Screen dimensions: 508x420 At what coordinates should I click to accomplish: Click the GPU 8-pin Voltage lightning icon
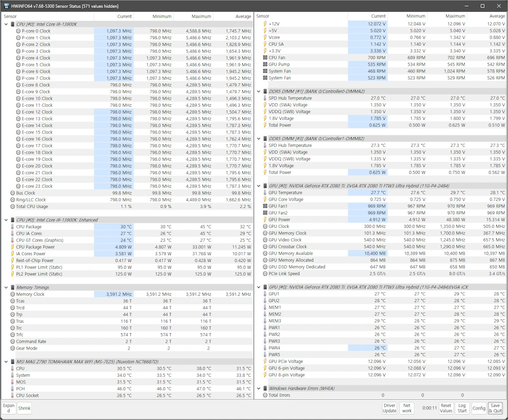pos(265,375)
